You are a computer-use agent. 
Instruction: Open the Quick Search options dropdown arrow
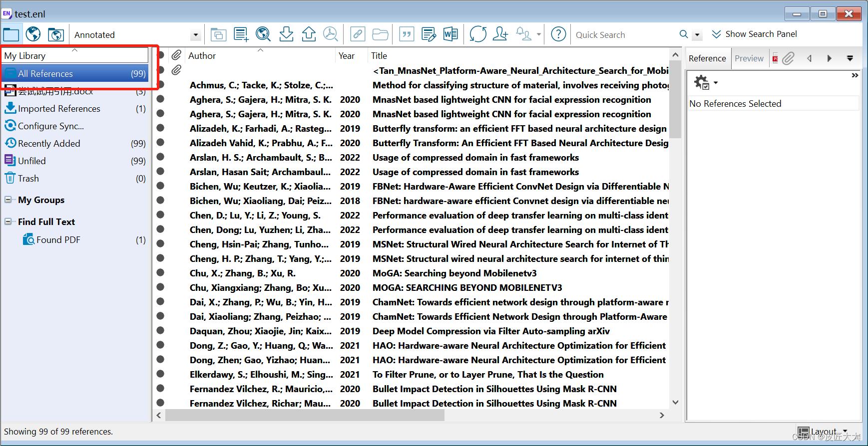697,35
